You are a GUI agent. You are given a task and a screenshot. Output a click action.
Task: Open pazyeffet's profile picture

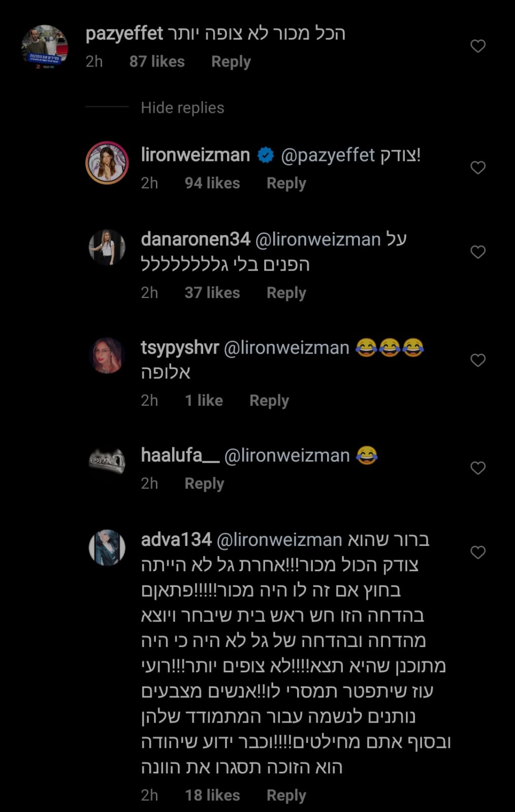point(45,47)
